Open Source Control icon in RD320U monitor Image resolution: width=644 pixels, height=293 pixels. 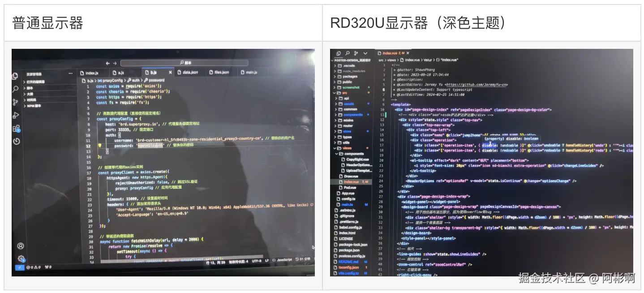click(356, 53)
